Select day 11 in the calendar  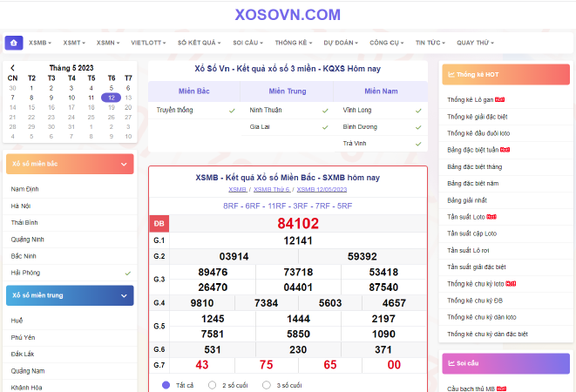click(91, 98)
